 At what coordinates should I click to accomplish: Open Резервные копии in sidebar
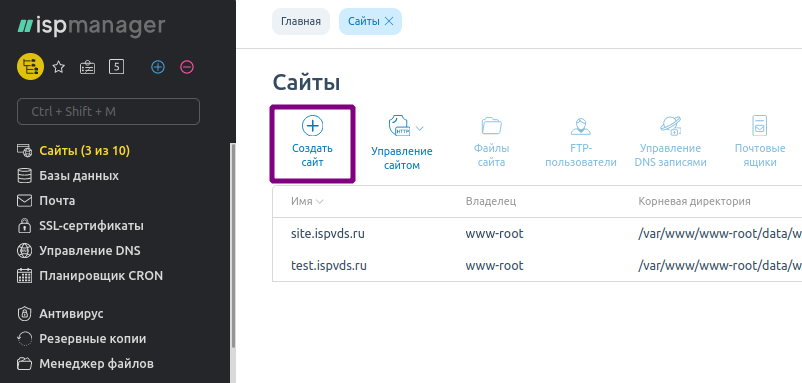[93, 339]
